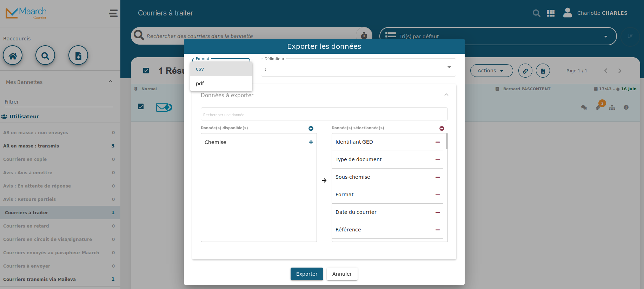Focus the Filtrer baskets field

pyautogui.click(x=59, y=102)
